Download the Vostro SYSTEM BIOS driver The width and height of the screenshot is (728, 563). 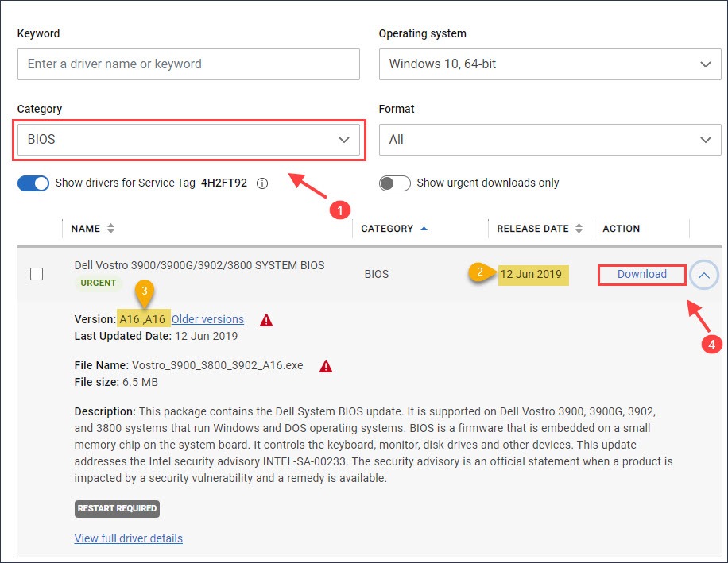[x=641, y=274]
